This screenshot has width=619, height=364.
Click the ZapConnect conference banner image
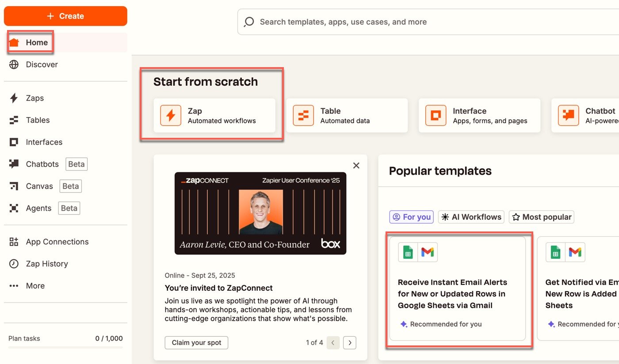pos(260,213)
